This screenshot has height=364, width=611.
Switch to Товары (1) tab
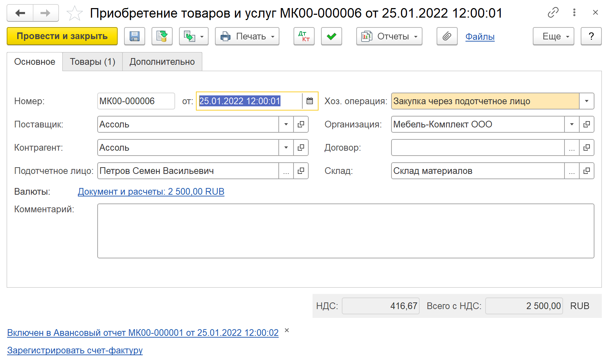point(92,62)
